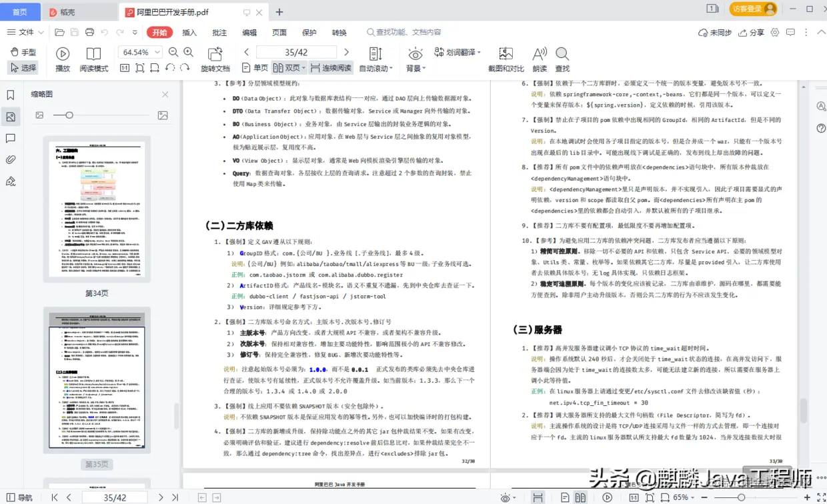The width and height of the screenshot is (827, 504).
Task: Enlarge thumbnails using large image icon
Action: pos(163,115)
